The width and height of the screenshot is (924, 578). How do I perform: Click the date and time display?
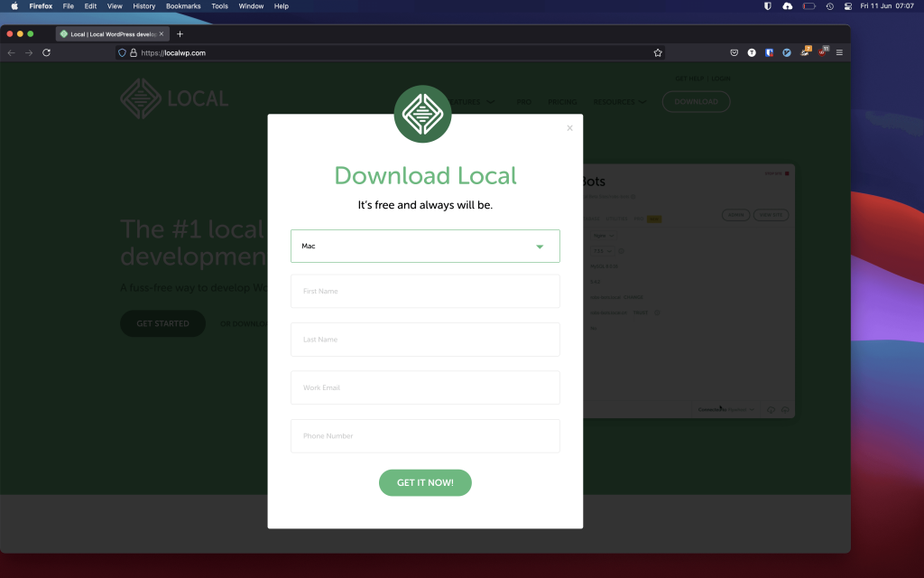pyautogui.click(x=887, y=6)
